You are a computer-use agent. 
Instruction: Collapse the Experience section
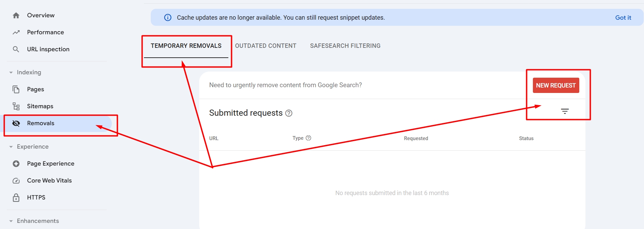click(x=11, y=147)
